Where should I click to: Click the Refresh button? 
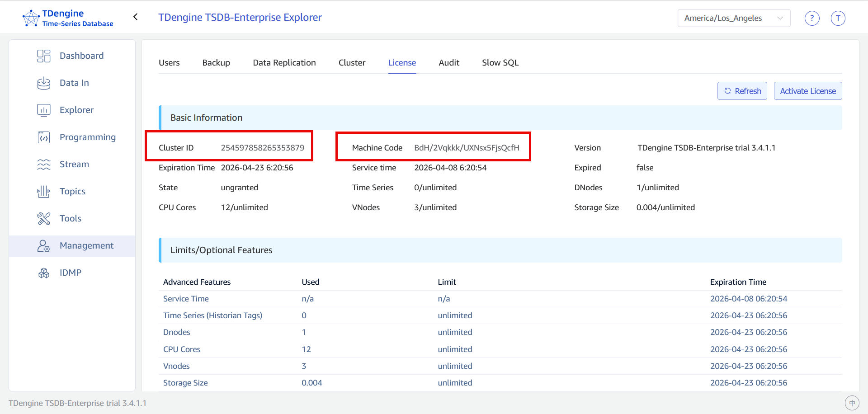(742, 91)
